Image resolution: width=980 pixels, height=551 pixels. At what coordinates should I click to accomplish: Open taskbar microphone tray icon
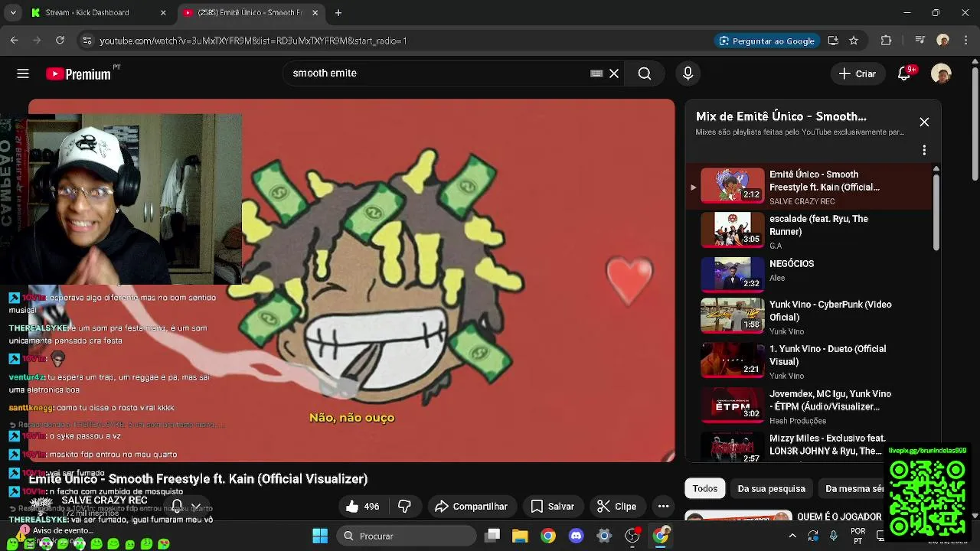coord(834,536)
